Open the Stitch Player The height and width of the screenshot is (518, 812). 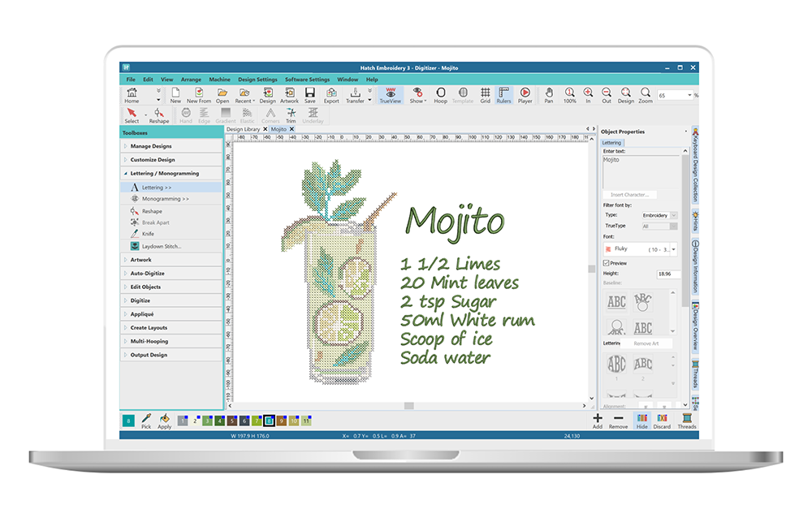coord(525,94)
